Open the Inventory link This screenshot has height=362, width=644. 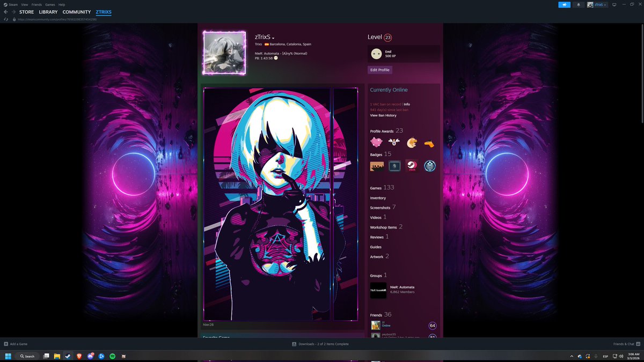(x=378, y=198)
